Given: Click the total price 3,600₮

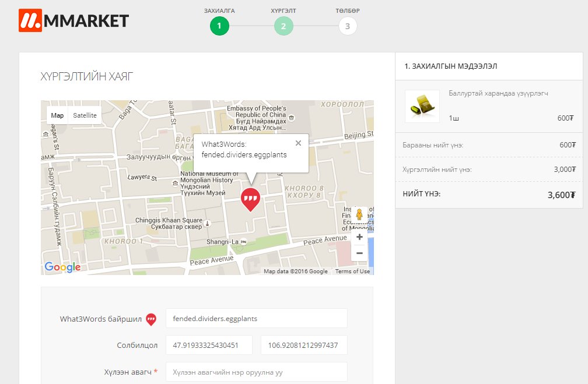Looking at the screenshot, I should coord(561,195).
